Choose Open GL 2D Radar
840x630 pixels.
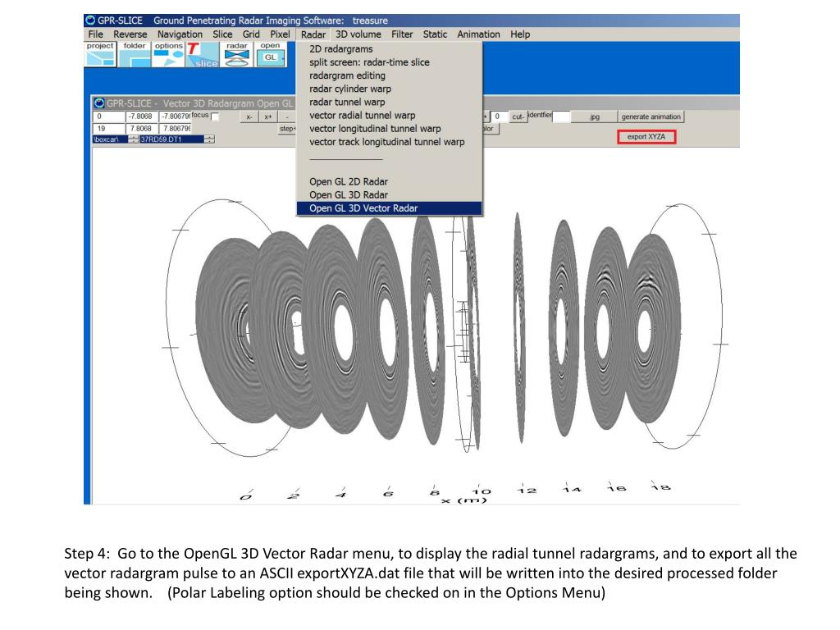coord(390,181)
